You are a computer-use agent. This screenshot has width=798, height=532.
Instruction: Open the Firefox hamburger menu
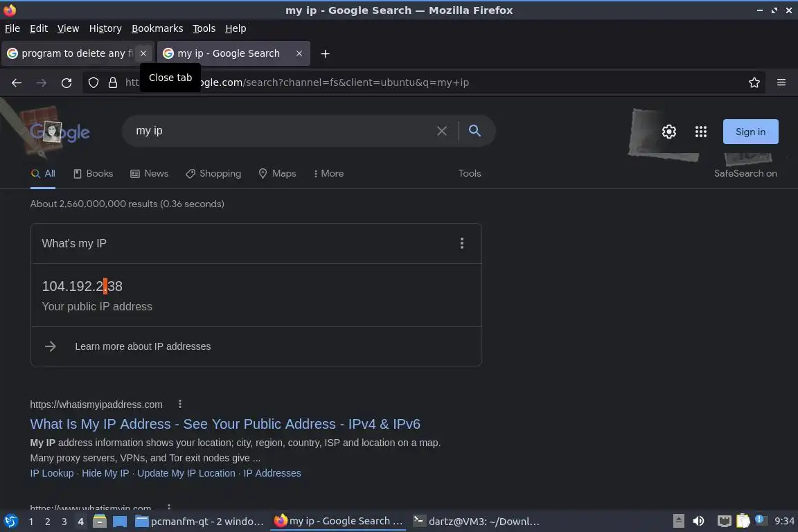pos(781,82)
